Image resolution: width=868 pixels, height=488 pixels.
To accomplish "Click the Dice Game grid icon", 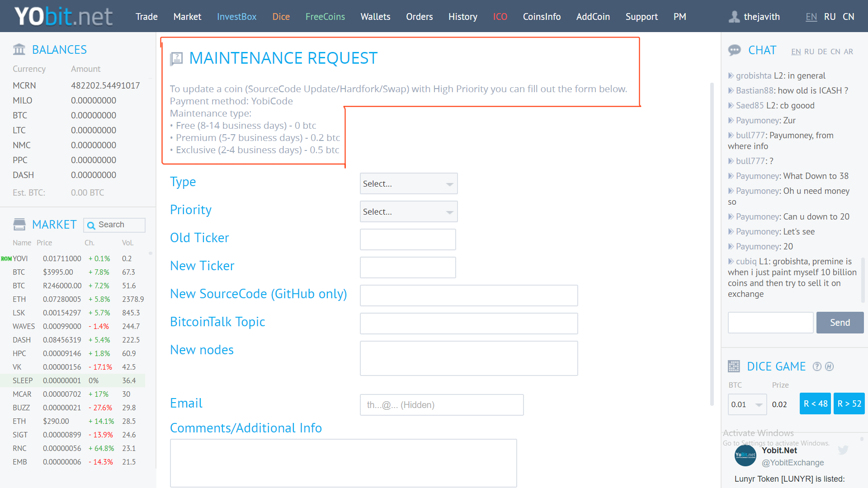I will click(734, 366).
